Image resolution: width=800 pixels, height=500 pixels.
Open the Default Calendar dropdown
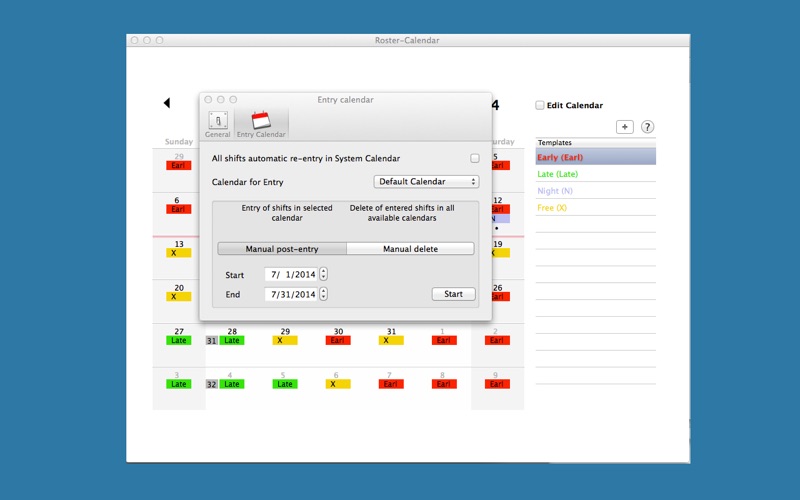(x=426, y=182)
